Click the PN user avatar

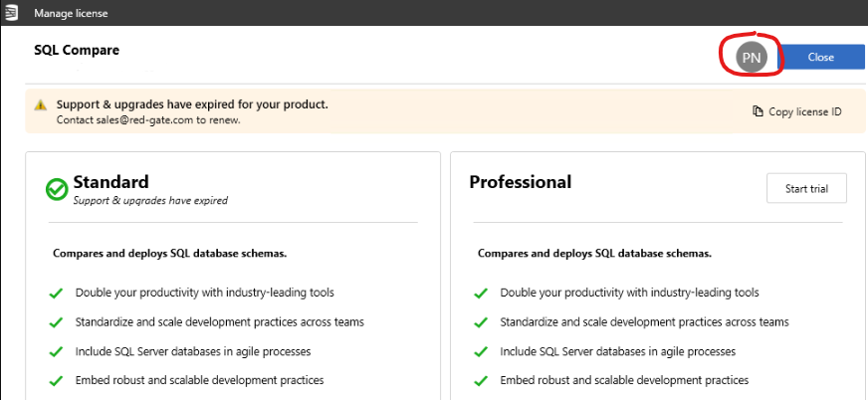752,57
